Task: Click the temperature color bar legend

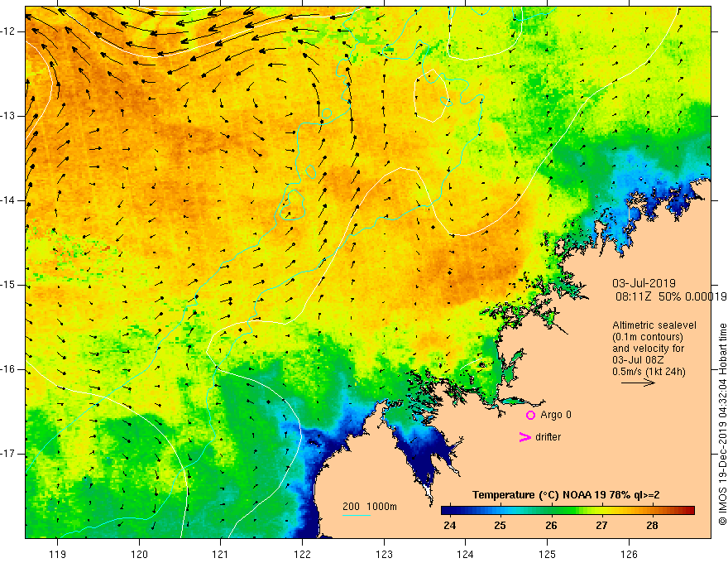Action: 568,510
